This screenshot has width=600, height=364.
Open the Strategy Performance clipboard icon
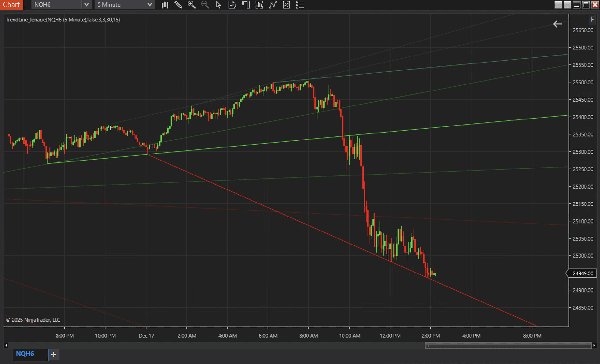(286, 5)
